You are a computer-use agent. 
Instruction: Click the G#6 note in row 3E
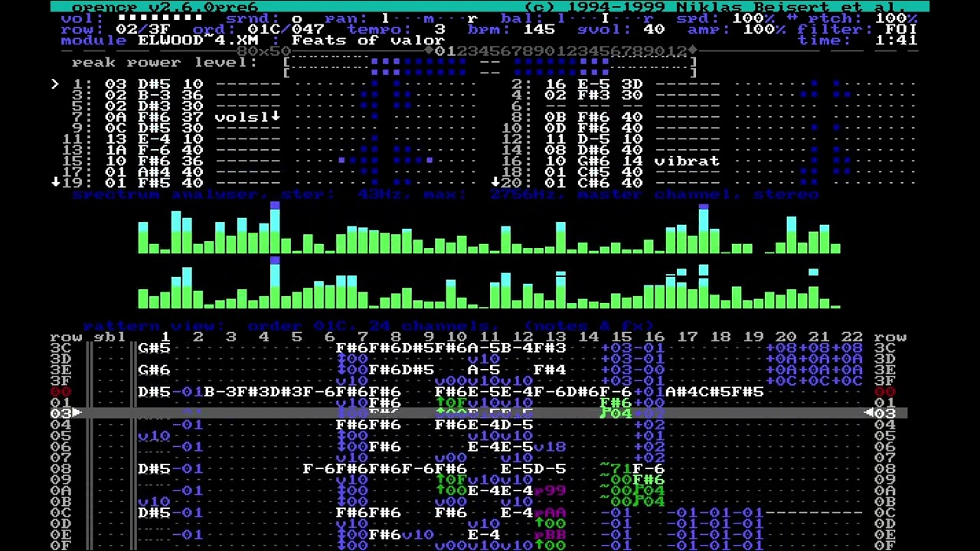tap(154, 370)
